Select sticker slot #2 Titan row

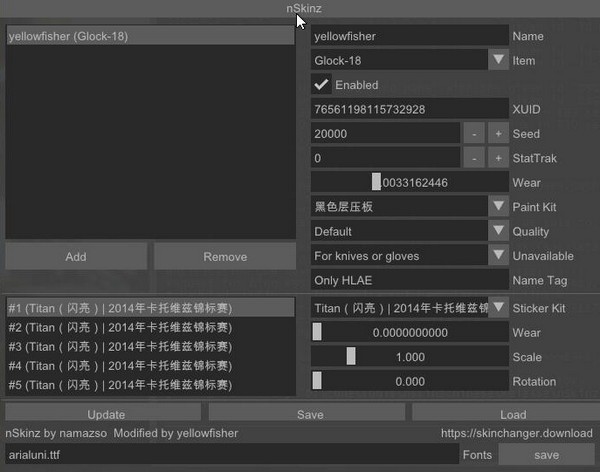click(x=150, y=327)
